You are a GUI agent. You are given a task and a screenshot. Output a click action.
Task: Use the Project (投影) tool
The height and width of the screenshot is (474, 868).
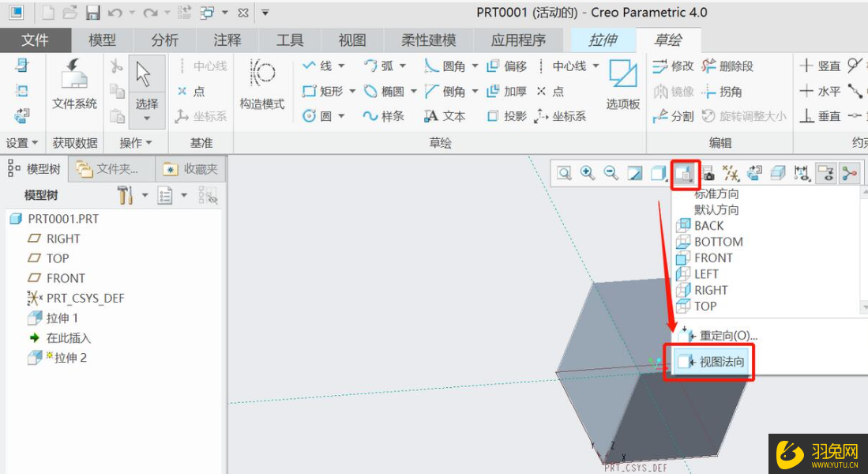tap(506, 115)
